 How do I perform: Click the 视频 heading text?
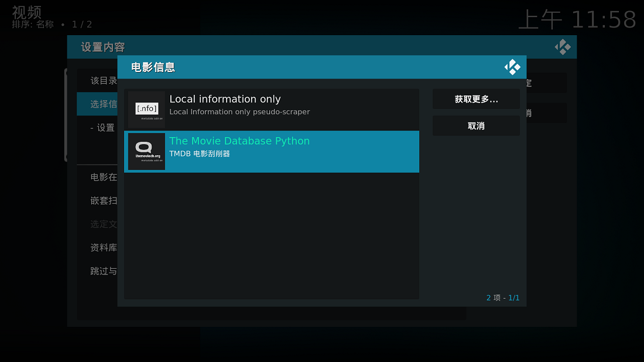(27, 12)
